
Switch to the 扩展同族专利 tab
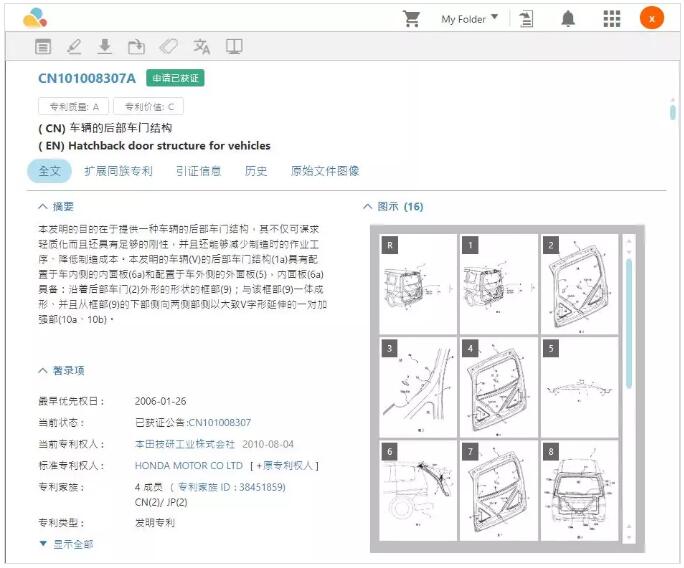point(118,171)
